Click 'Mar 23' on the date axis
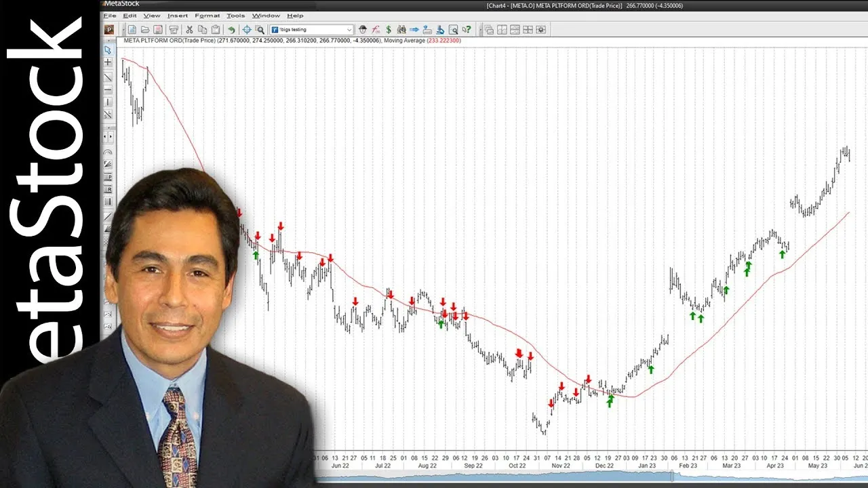Image resolution: width=868 pixels, height=488 pixels. pyautogui.click(x=731, y=466)
